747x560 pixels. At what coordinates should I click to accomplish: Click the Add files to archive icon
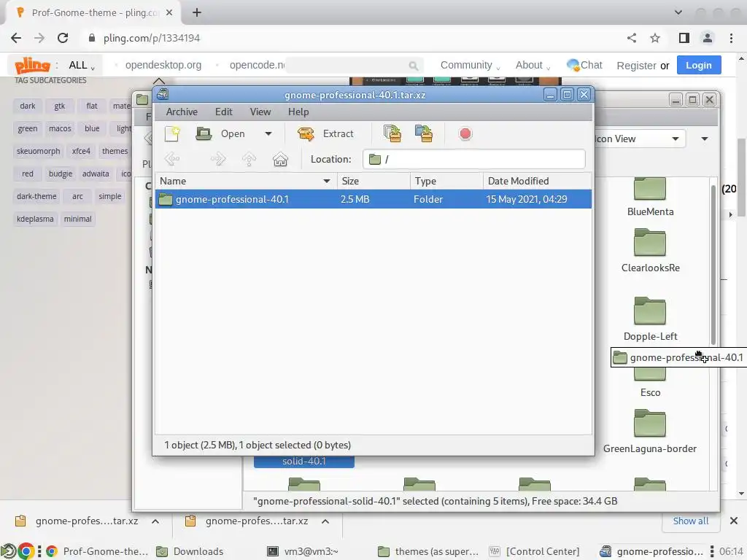pyautogui.click(x=392, y=134)
